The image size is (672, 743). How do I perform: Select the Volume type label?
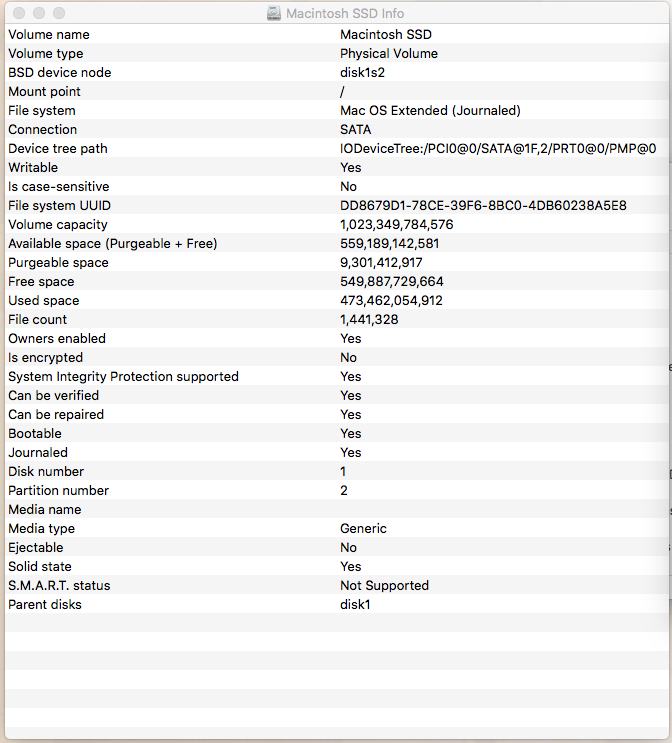point(45,54)
